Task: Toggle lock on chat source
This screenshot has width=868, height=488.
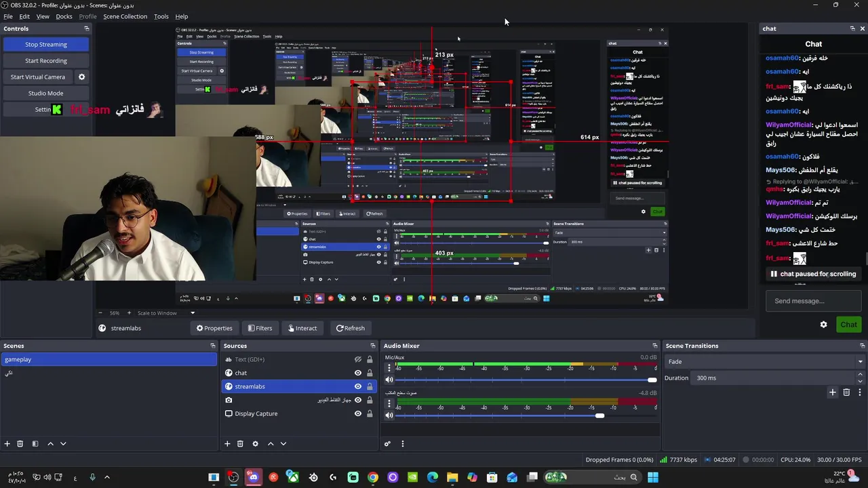Action: [x=370, y=373]
